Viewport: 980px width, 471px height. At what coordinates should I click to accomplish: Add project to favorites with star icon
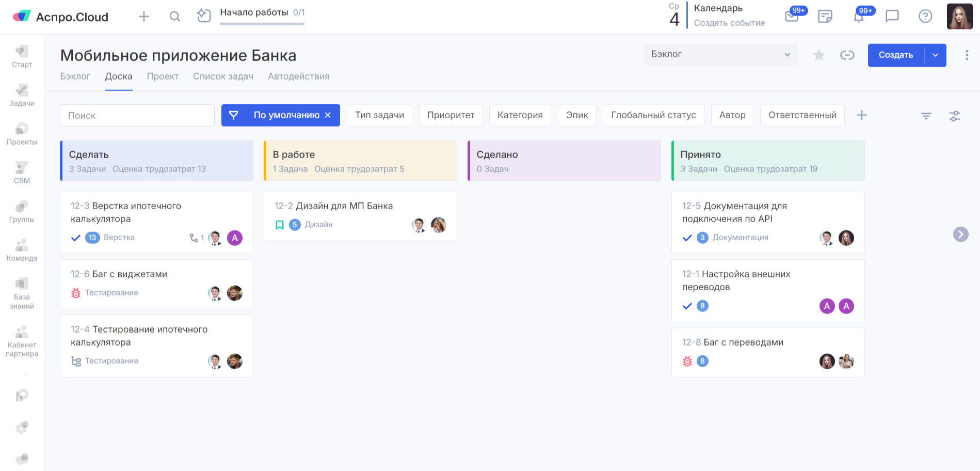pyautogui.click(x=818, y=55)
